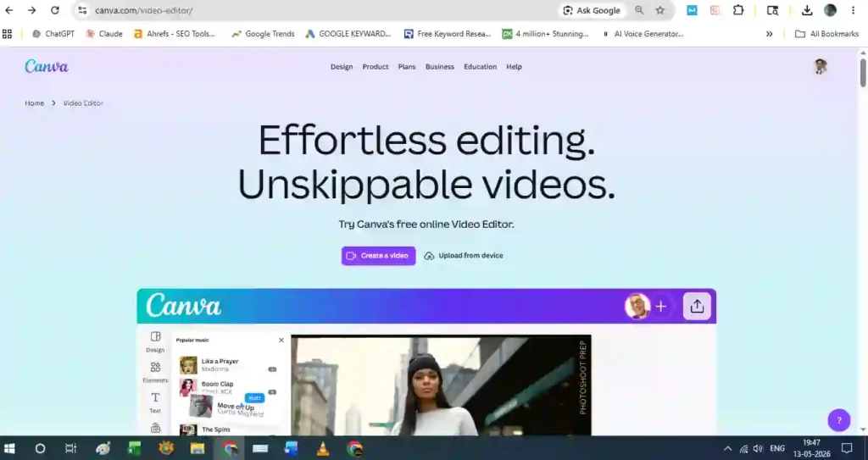868x460 pixels.
Task: Click the plus icon in Canva preview
Action: click(661, 306)
